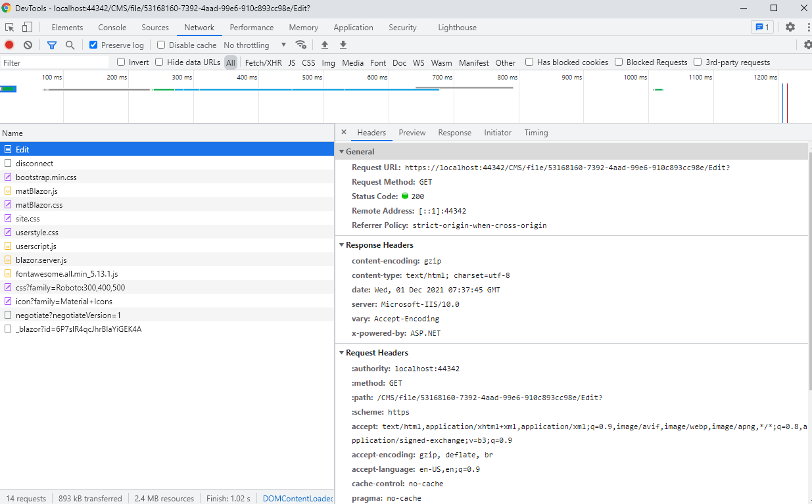Toggle the device emulation toolbar
Viewport: 812px width, 504px height.
(26, 27)
